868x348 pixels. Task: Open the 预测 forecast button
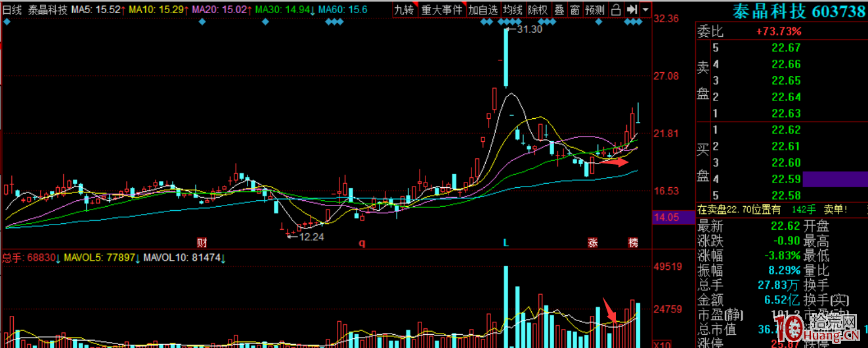tap(595, 10)
